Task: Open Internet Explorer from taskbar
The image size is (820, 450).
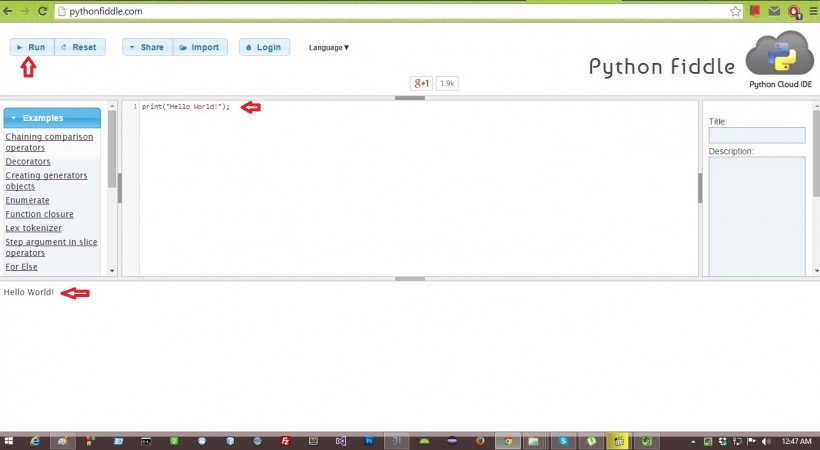Action: click(x=34, y=441)
